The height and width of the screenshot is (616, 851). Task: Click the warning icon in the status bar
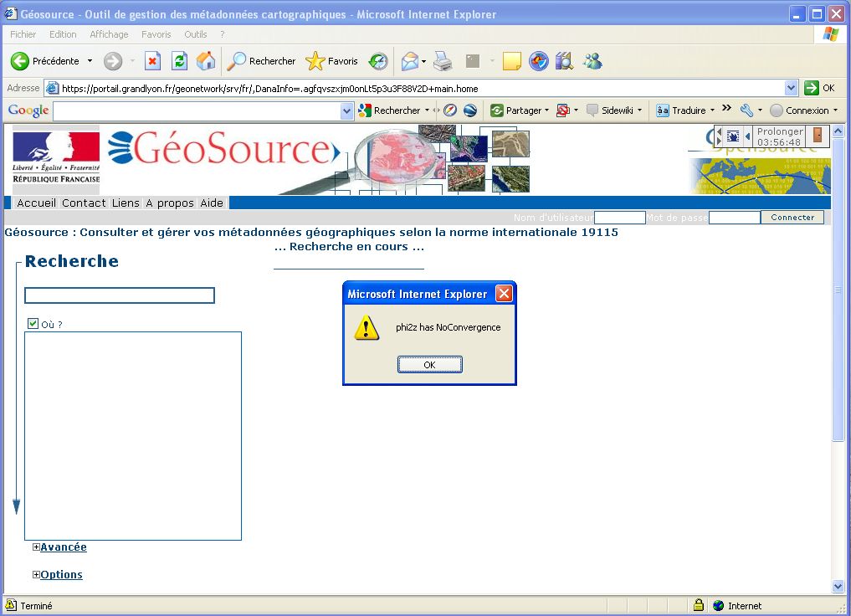[x=11, y=604]
